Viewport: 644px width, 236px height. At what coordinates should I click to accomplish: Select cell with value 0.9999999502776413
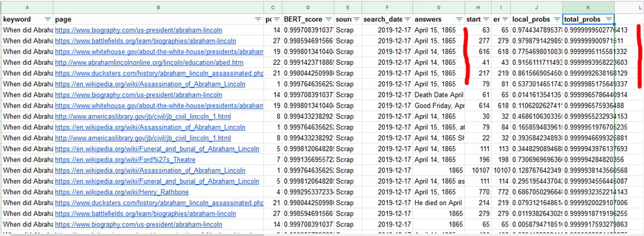click(588, 30)
